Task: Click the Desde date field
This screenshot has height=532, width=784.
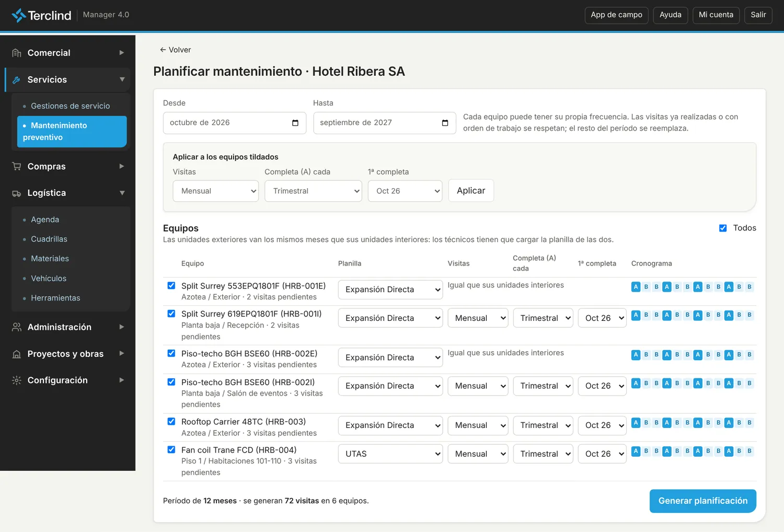Action: (x=235, y=123)
